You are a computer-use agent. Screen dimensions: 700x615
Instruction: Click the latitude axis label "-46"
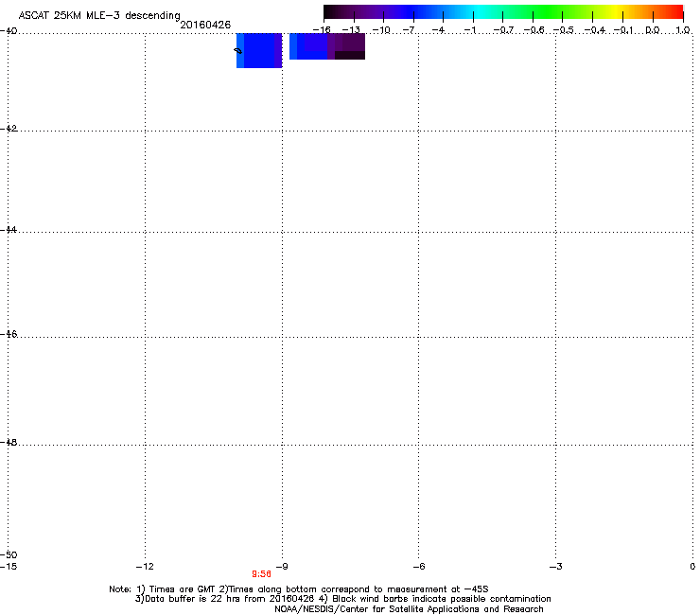(9, 334)
